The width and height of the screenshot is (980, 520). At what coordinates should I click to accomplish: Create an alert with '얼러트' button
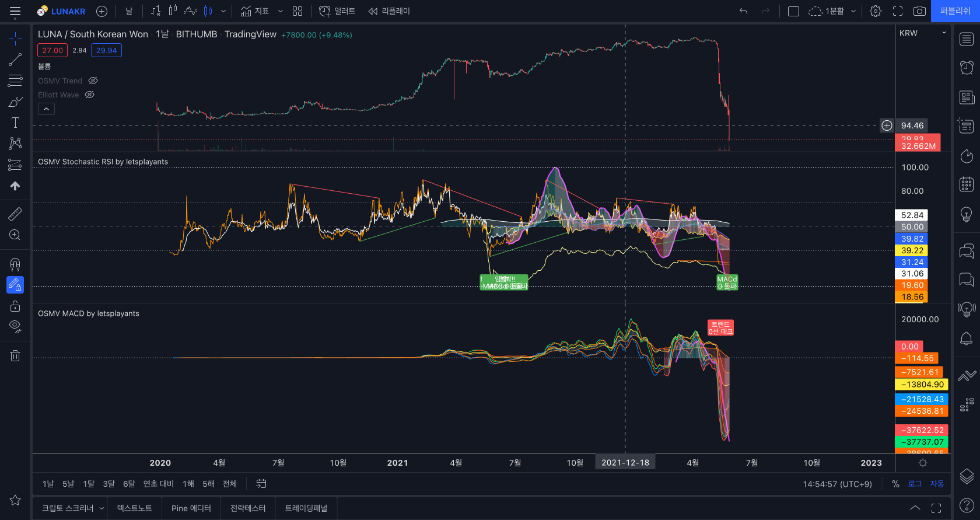(337, 11)
